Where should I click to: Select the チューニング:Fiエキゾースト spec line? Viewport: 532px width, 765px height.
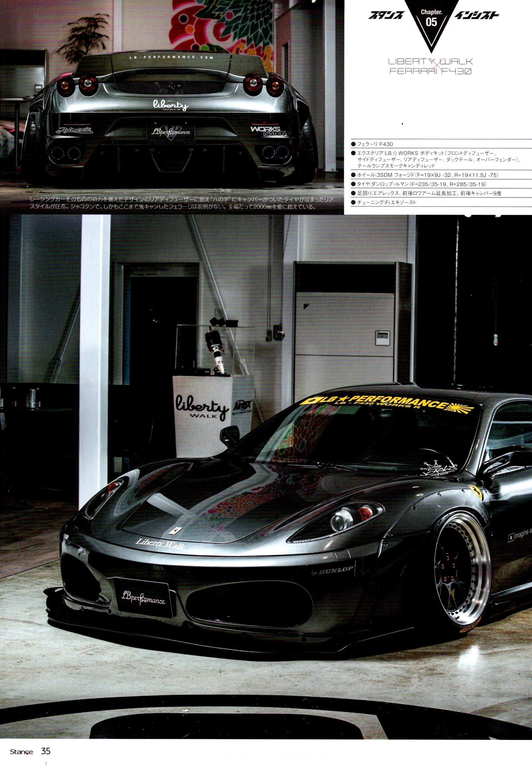pyautogui.click(x=383, y=202)
